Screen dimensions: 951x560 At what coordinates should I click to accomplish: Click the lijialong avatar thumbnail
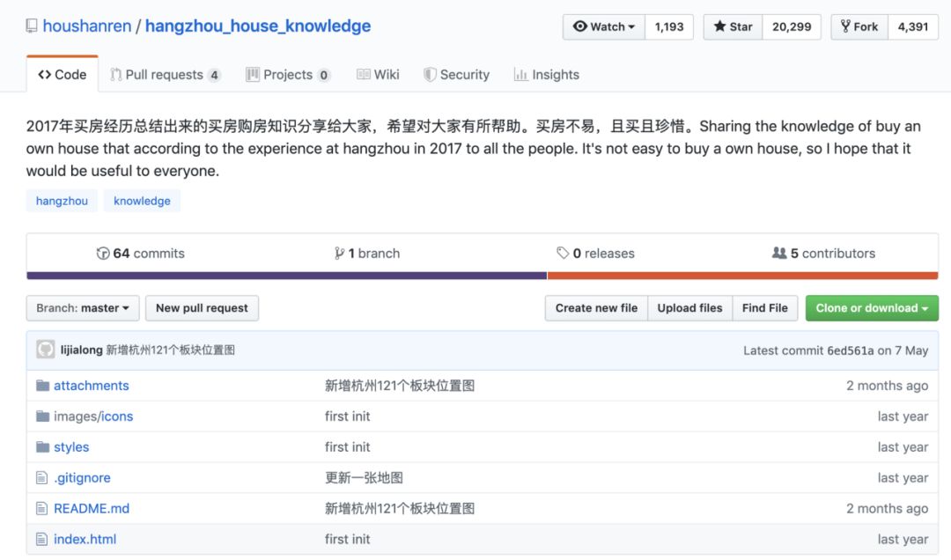(46, 350)
